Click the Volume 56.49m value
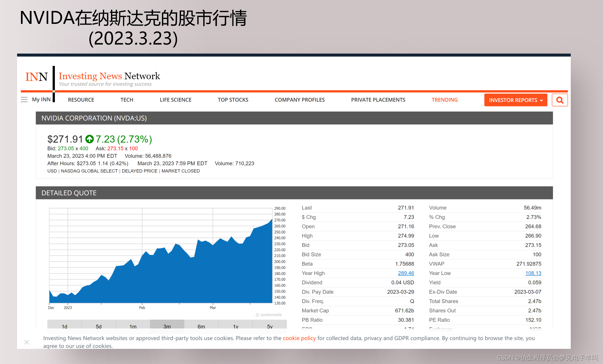 [533, 208]
